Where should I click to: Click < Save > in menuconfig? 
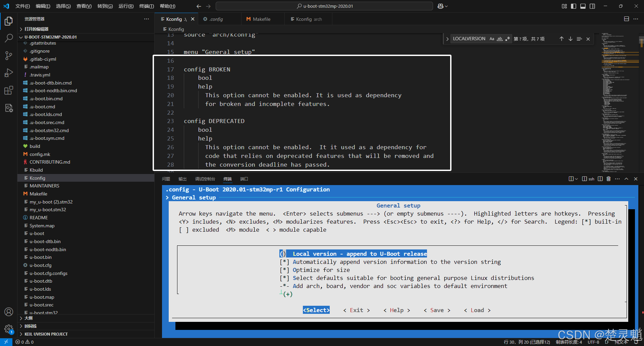(x=437, y=310)
